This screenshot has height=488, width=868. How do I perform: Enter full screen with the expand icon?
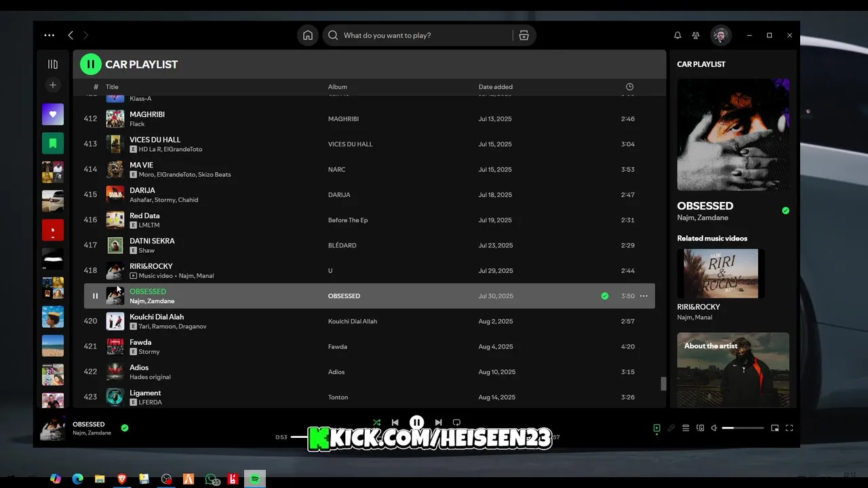[789, 428]
